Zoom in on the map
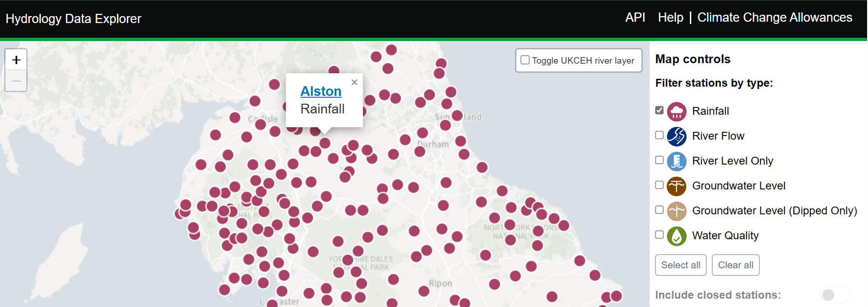 pos(16,60)
